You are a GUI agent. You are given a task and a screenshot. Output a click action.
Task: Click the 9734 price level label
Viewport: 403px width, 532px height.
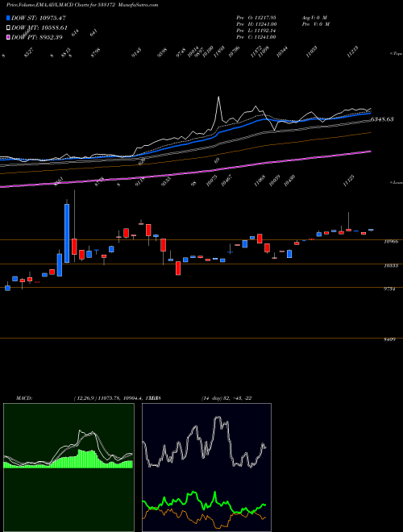[389, 289]
